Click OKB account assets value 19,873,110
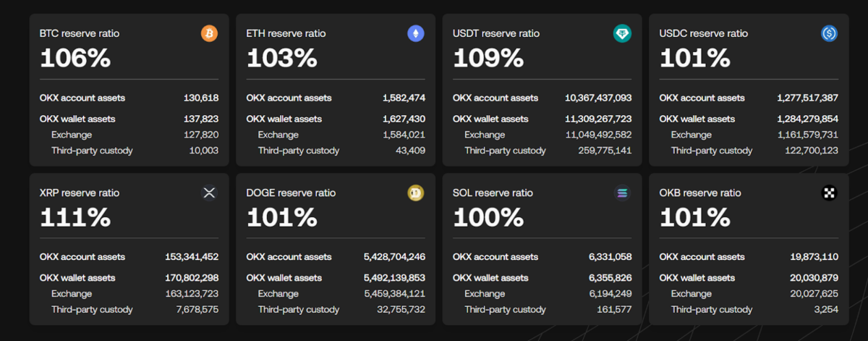The image size is (868, 341). point(814,257)
